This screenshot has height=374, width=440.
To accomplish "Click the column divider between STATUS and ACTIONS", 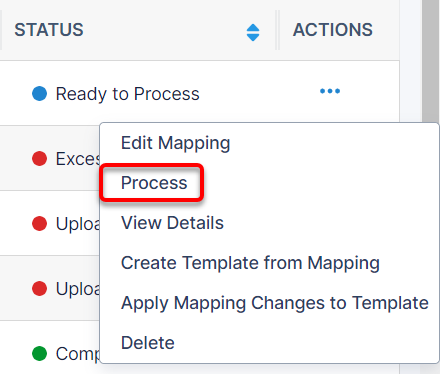I will pos(278,30).
